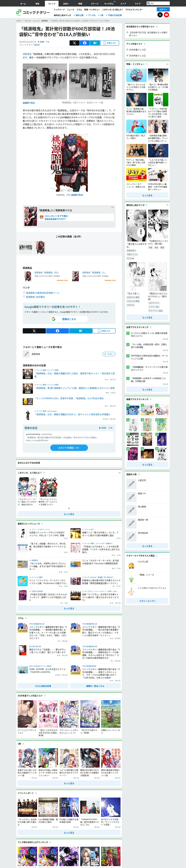Viewport: 186px width, 868px height.
Task: Switch to the ストア tab
Action: click(123, 4)
